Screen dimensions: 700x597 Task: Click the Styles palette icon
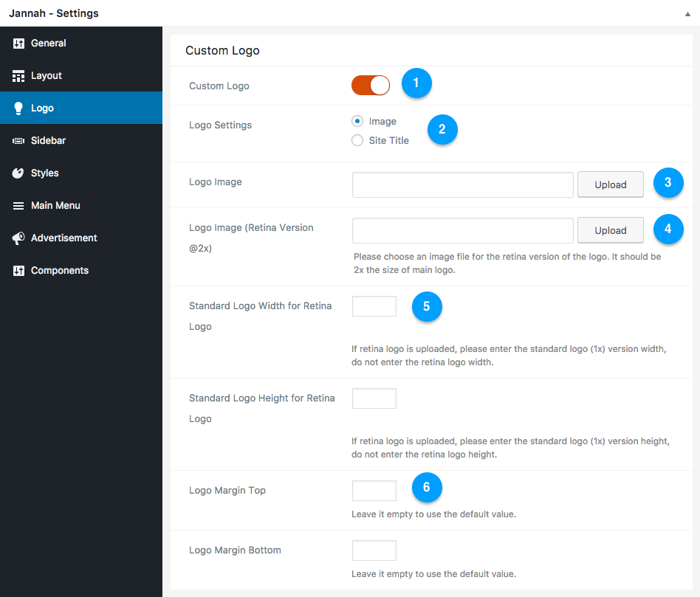point(18,173)
